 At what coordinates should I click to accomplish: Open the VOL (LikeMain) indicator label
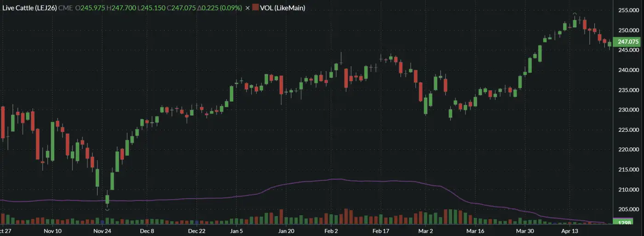click(282, 8)
